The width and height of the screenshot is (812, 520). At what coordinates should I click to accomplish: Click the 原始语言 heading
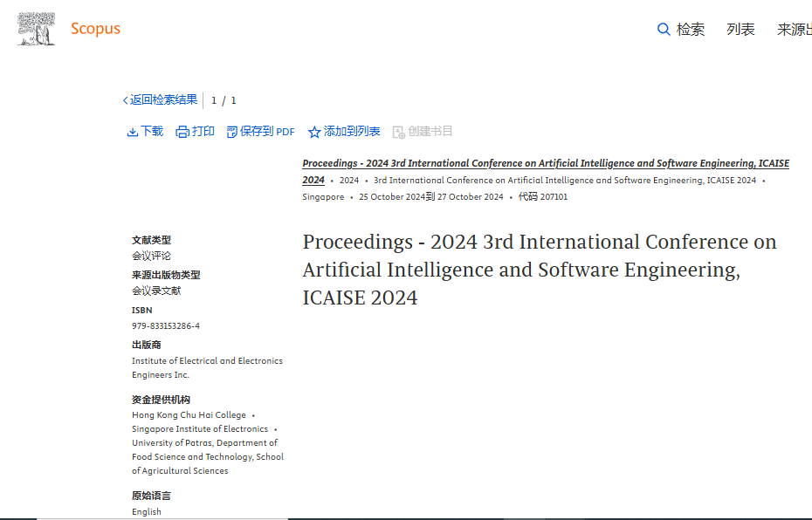[151, 496]
